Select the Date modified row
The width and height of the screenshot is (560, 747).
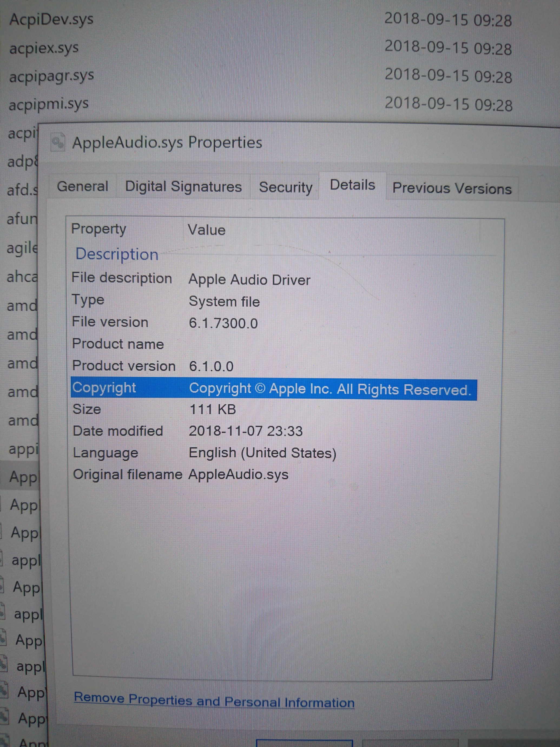(x=118, y=431)
